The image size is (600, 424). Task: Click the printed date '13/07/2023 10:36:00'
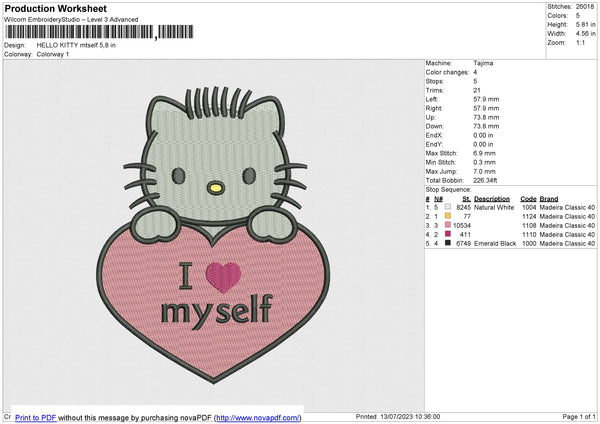tap(410, 416)
